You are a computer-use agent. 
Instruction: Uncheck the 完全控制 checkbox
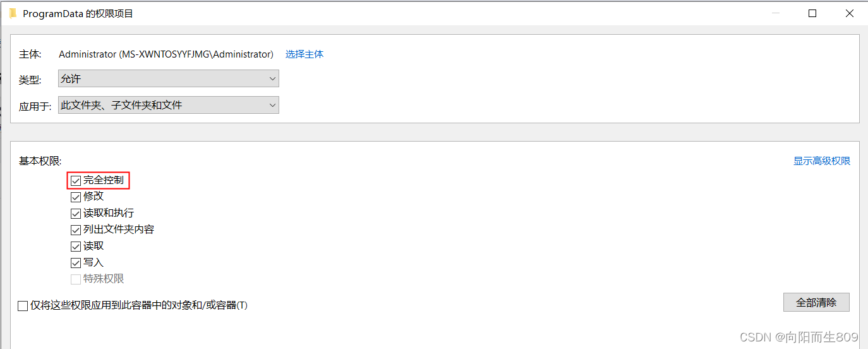pos(76,181)
